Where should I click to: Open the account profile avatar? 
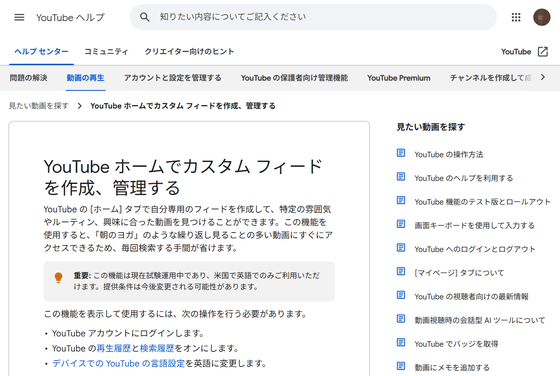pyautogui.click(x=541, y=17)
